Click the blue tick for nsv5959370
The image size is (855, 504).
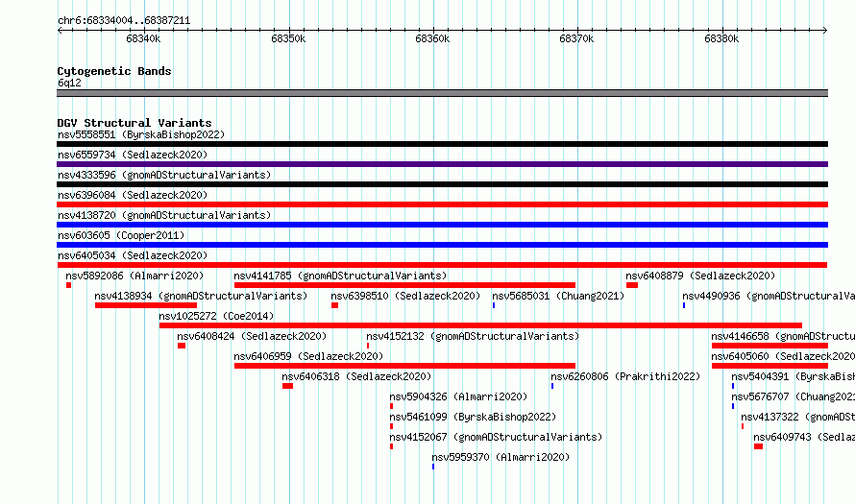point(433,467)
